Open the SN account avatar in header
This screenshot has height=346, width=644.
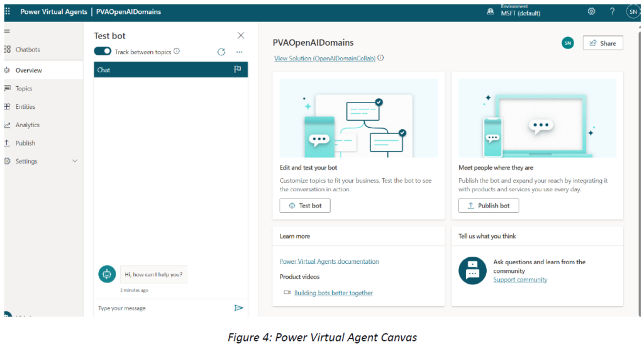[x=633, y=12]
